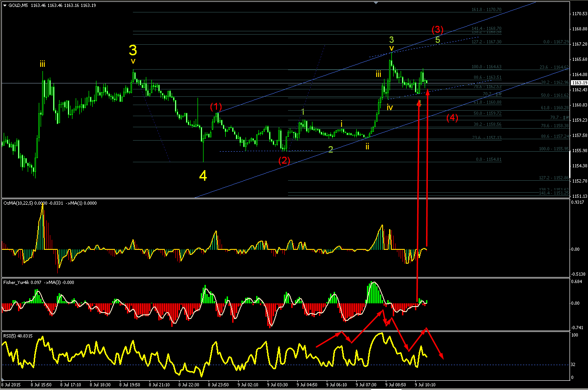
Task: Click the current price tag 1163.19
Action: click(x=579, y=83)
